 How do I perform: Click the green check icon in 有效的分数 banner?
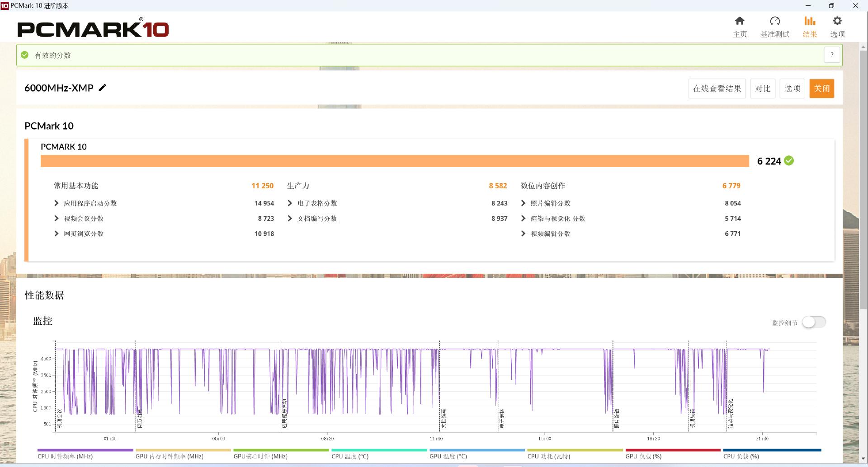click(25, 55)
